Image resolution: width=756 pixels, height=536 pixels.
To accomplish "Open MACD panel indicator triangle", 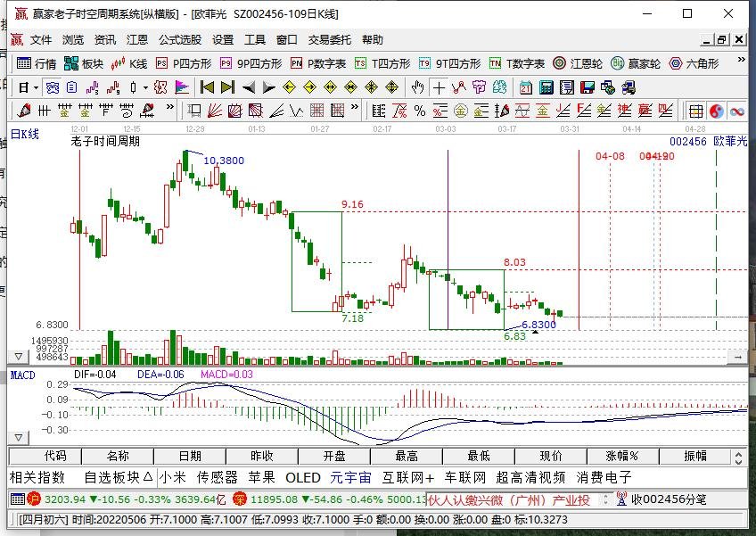I will click(x=19, y=438).
